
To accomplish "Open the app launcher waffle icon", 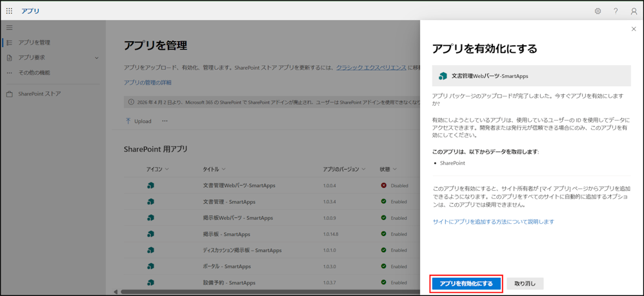I will (10, 11).
